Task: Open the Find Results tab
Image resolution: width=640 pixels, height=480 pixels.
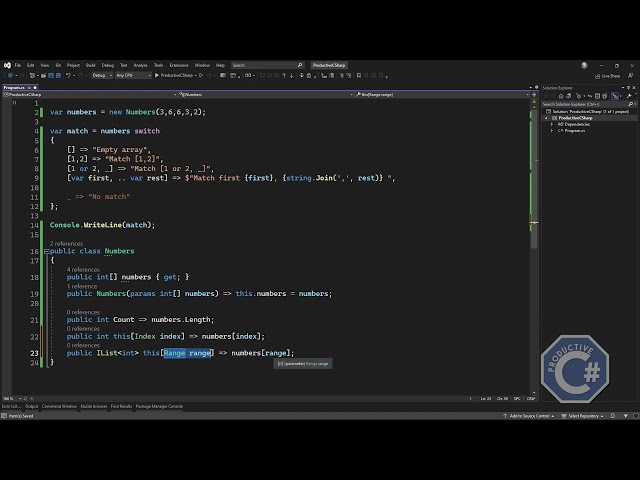Action: click(x=121, y=407)
